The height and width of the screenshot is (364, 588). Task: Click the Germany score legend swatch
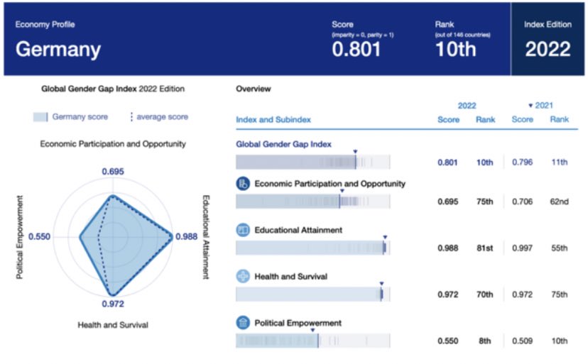(40, 117)
